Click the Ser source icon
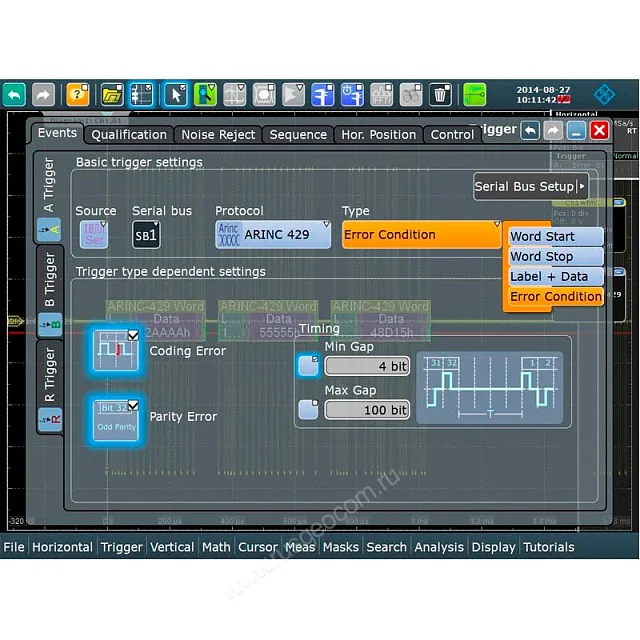Image resolution: width=640 pixels, height=640 pixels. [95, 235]
